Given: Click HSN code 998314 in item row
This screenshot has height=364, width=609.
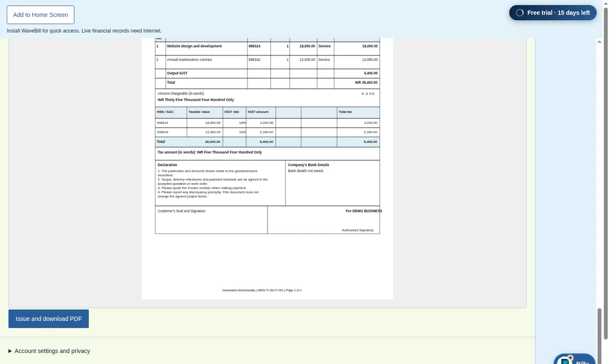Looking at the screenshot, I should [254, 46].
